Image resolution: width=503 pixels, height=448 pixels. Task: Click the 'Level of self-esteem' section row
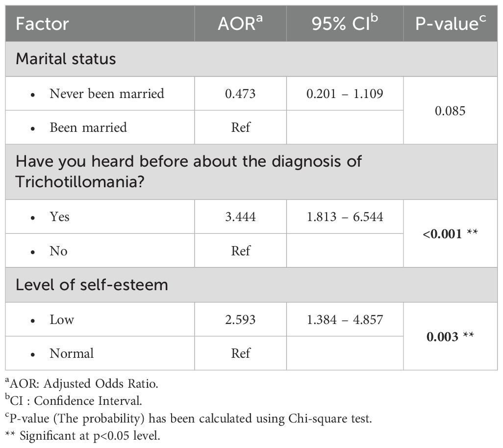[92, 285]
